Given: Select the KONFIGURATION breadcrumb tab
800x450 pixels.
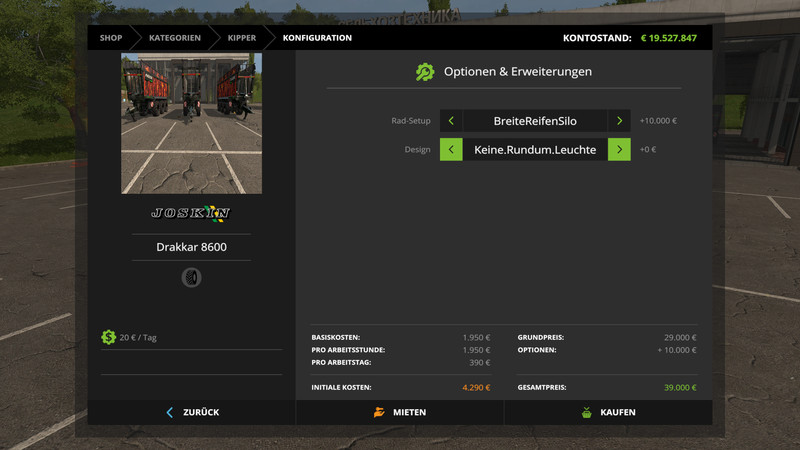Looking at the screenshot, I should pyautogui.click(x=317, y=38).
